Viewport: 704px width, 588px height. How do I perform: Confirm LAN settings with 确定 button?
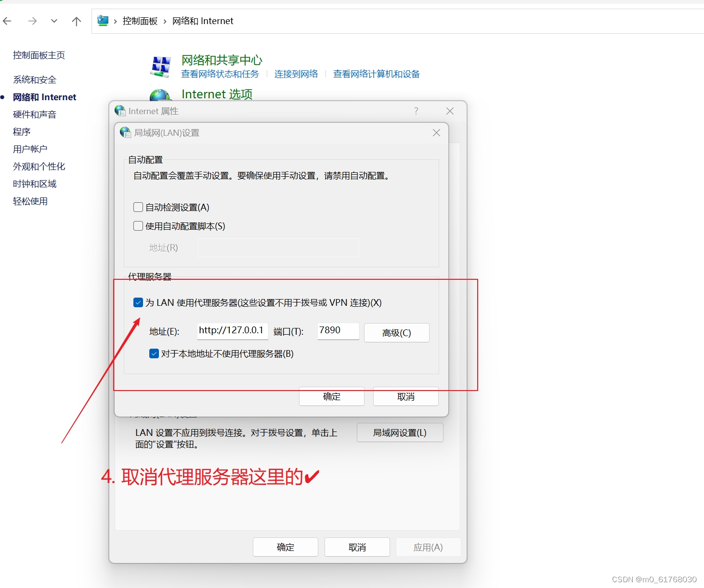(x=332, y=396)
